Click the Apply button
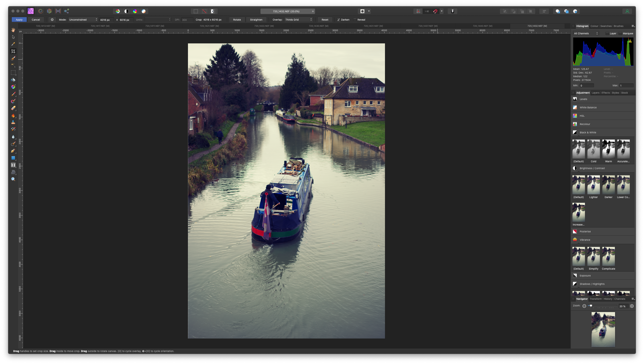The width and height of the screenshot is (644, 364). [x=19, y=19]
